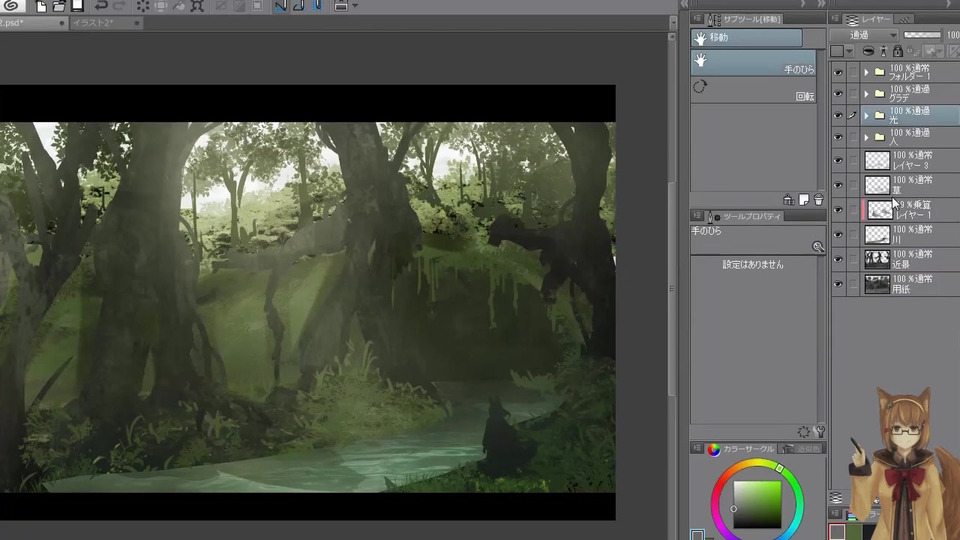Click the green color square in color wheel
This screenshot has width=960, height=540.
(x=757, y=503)
